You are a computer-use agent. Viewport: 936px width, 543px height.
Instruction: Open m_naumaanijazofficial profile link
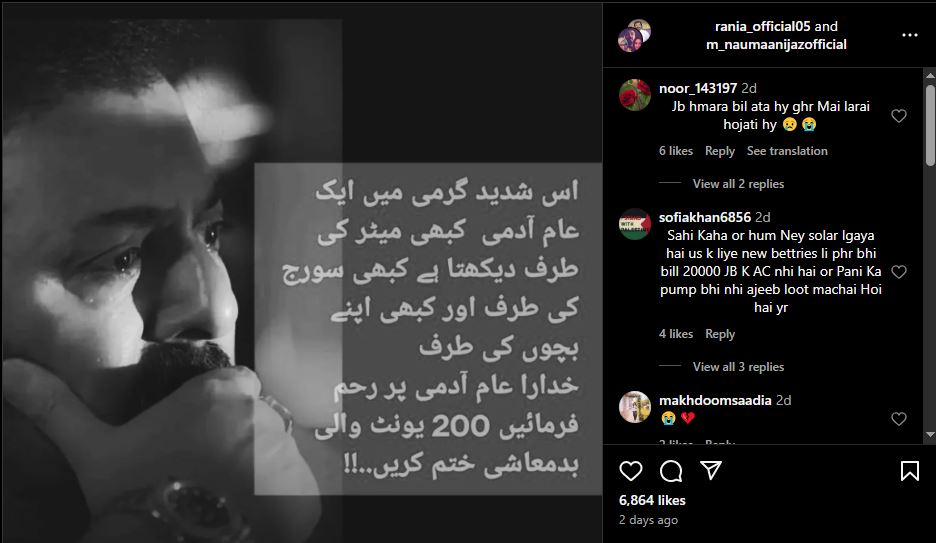(776, 44)
